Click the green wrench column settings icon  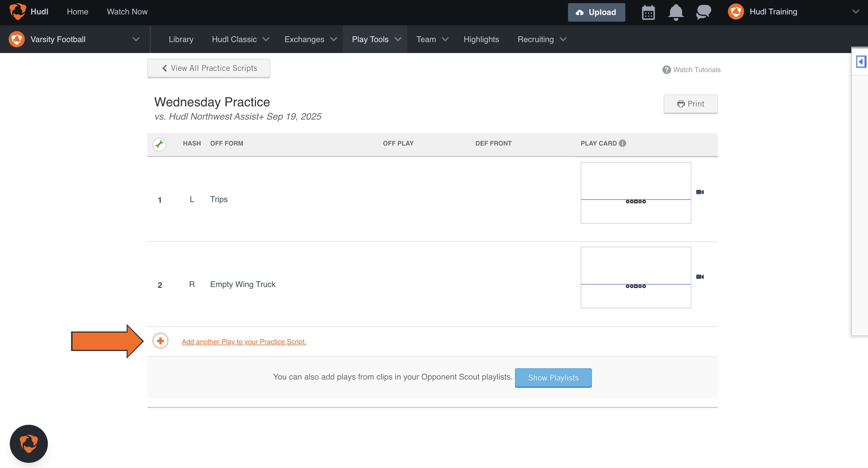159,144
